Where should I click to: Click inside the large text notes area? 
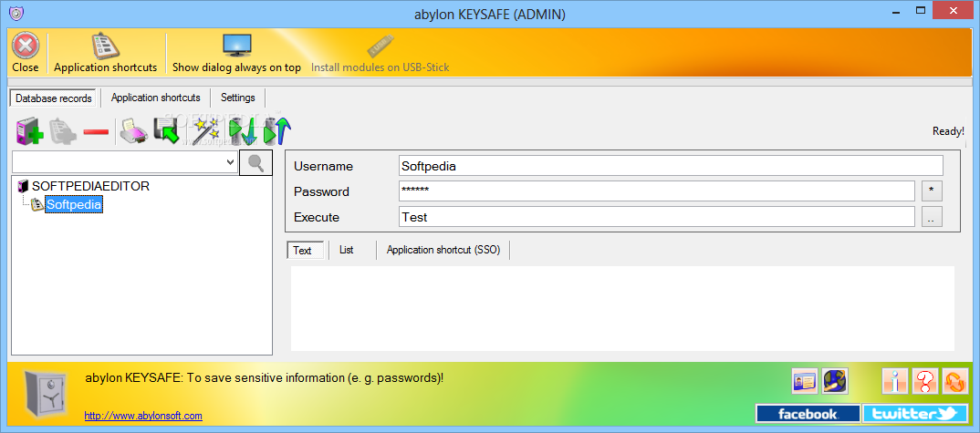tap(622, 309)
